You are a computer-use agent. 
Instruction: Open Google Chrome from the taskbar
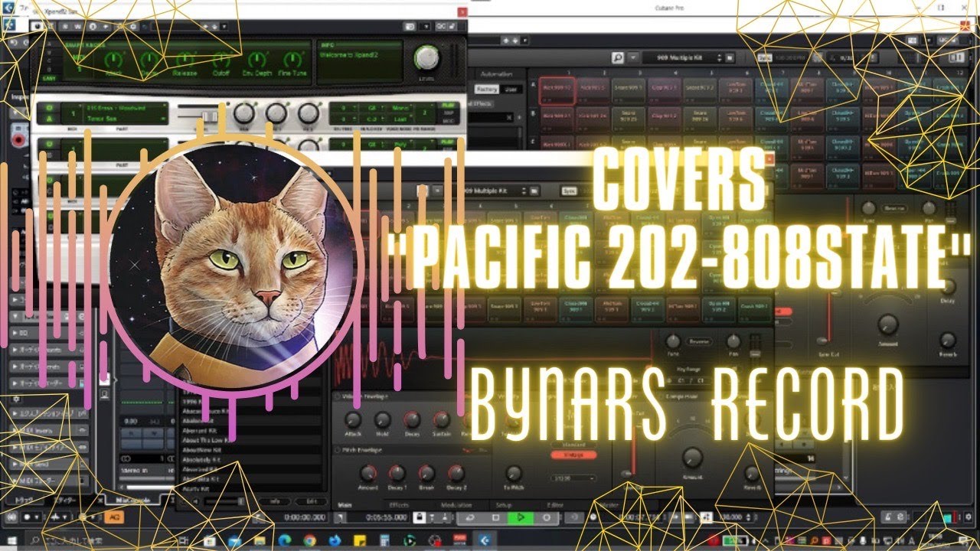pos(309,541)
